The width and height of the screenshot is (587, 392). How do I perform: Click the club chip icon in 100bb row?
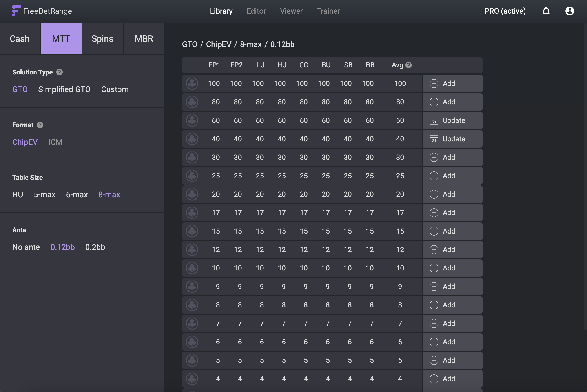192,83
